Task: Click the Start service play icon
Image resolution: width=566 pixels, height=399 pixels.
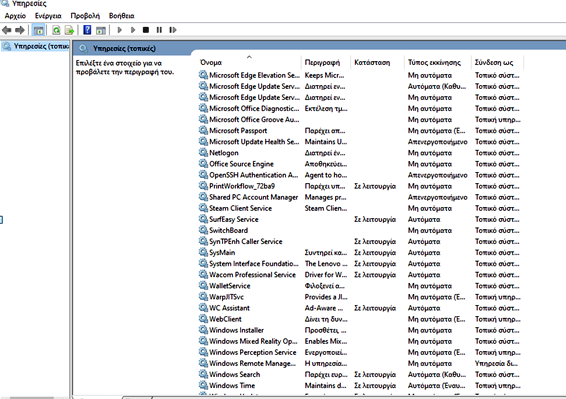Action: click(x=119, y=30)
